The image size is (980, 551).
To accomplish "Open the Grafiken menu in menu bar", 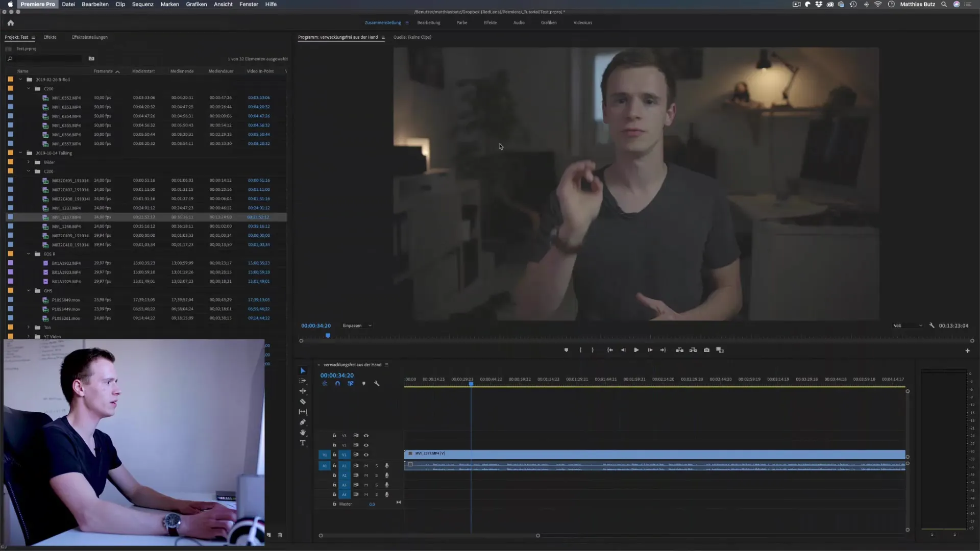I will click(197, 4).
